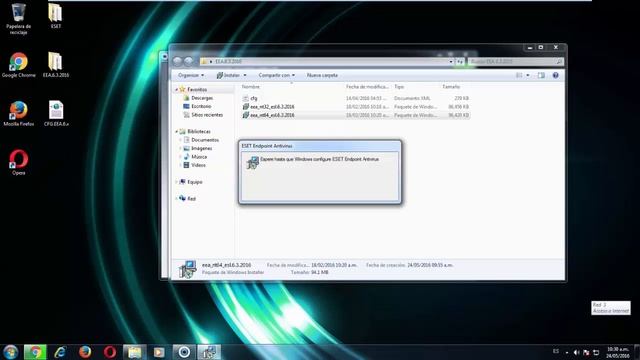Screen dimensions: 640x360
Task: Change the file view mode icon
Action: [x=519, y=75]
